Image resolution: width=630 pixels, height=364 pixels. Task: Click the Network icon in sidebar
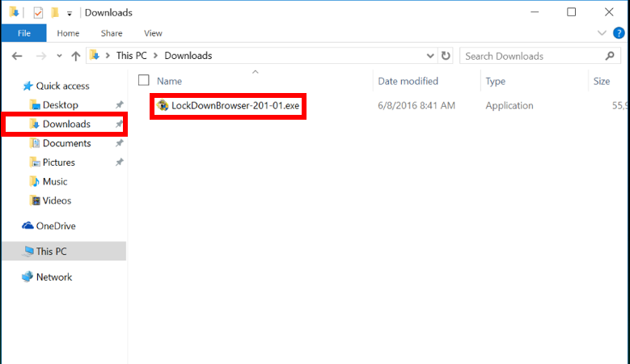click(x=27, y=277)
